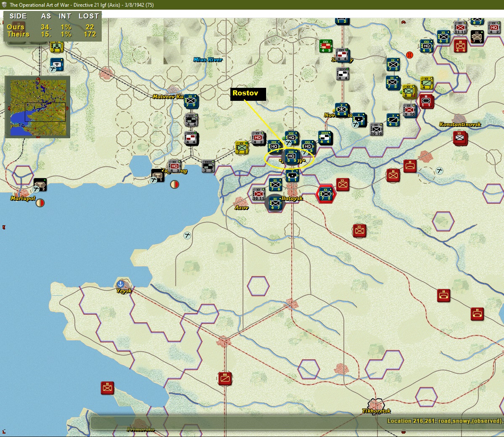This screenshot has width=504, height=437.
Task: Select the HQ unit circled at Rostov
Action: pyautogui.click(x=291, y=158)
